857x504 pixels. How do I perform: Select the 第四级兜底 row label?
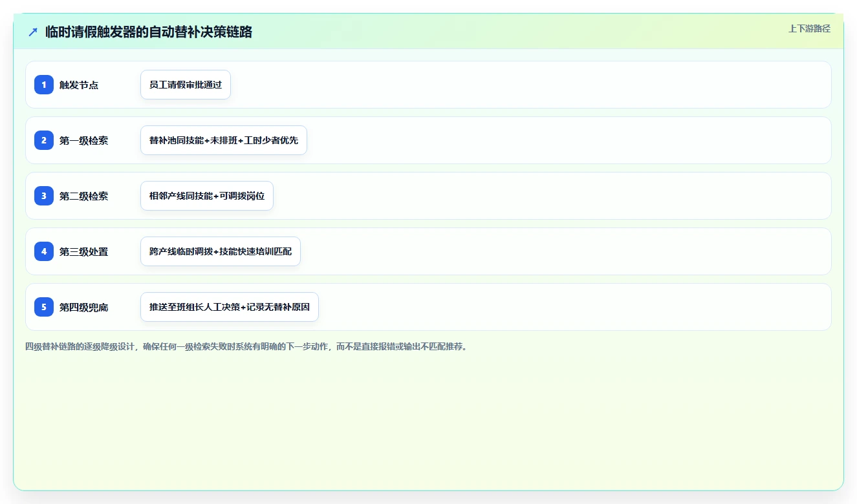tap(84, 307)
